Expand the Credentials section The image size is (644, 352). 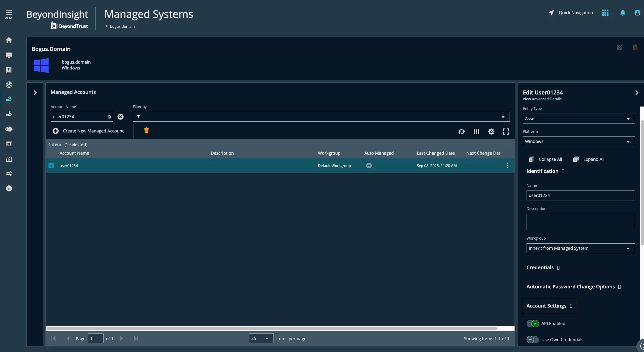[543, 267]
